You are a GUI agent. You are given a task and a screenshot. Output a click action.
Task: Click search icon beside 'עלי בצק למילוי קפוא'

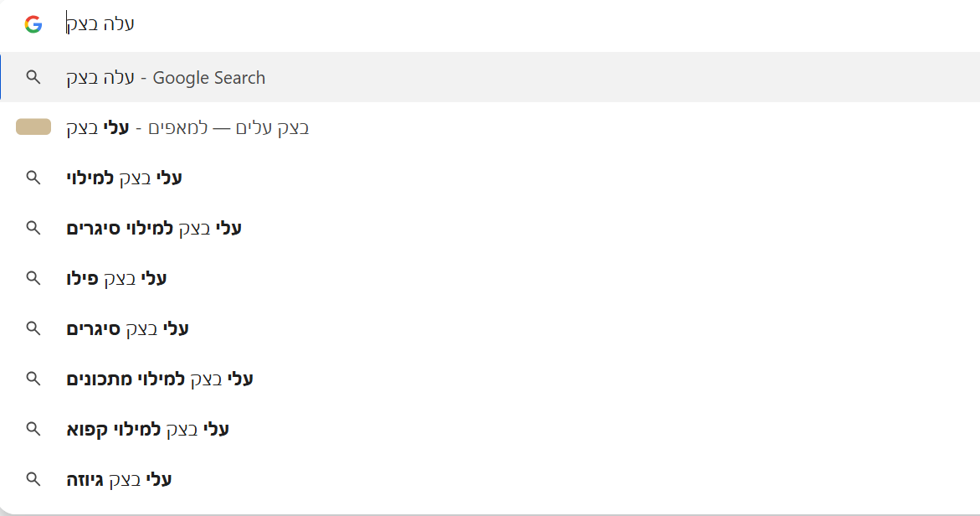[33, 429]
